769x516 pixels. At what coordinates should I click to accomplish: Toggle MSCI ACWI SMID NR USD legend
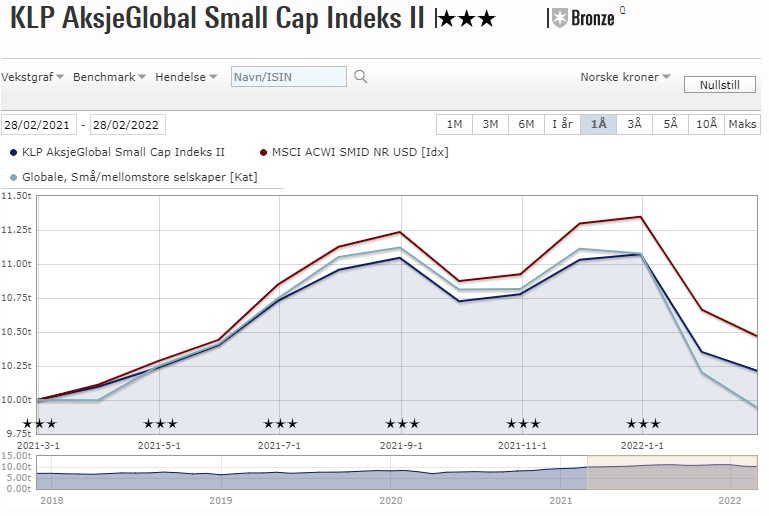pyautogui.click(x=354, y=152)
